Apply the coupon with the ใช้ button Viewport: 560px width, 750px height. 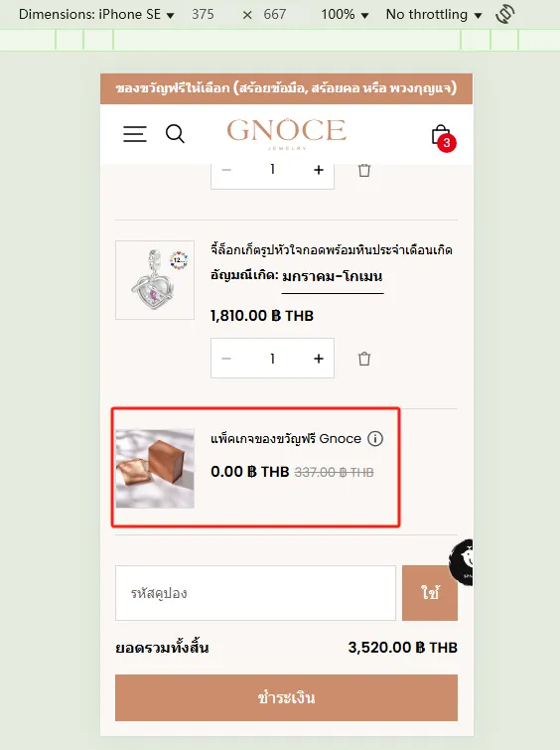[x=430, y=593]
